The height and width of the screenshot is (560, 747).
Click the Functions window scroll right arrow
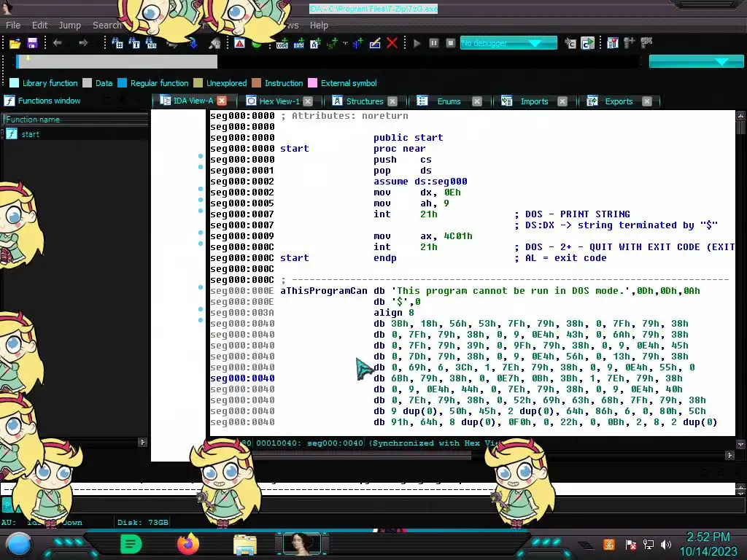click(142, 443)
